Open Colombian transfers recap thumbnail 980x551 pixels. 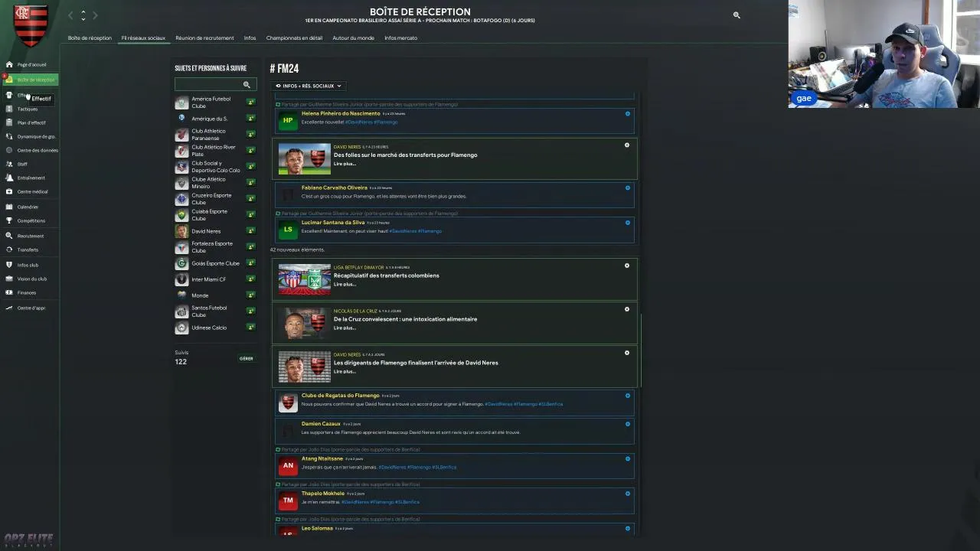pyautogui.click(x=304, y=280)
